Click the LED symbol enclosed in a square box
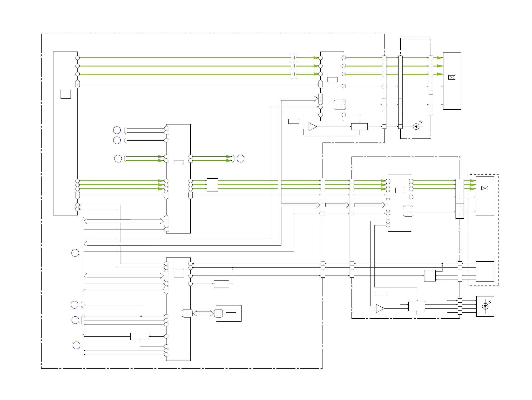 tap(485, 306)
